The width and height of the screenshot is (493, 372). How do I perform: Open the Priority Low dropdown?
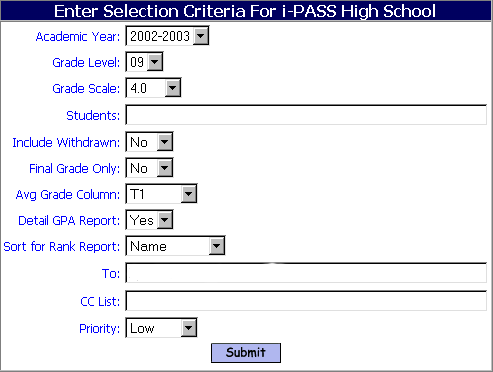[161, 328]
